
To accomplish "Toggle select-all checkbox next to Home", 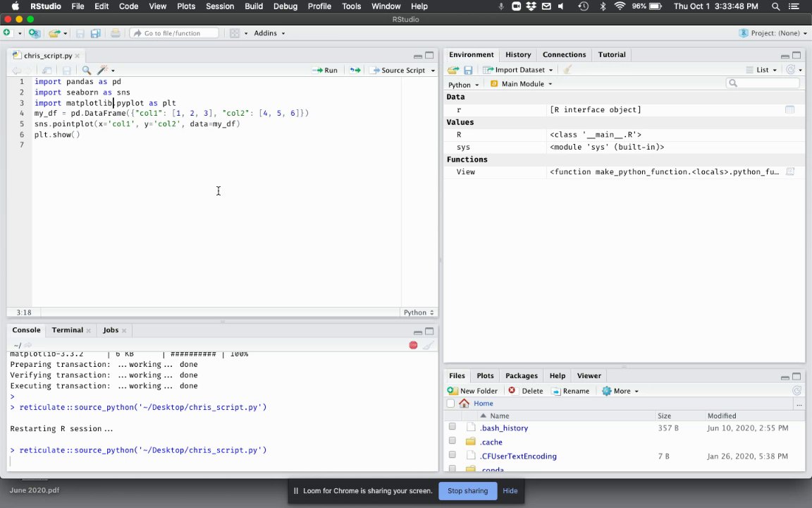I will [450, 404].
